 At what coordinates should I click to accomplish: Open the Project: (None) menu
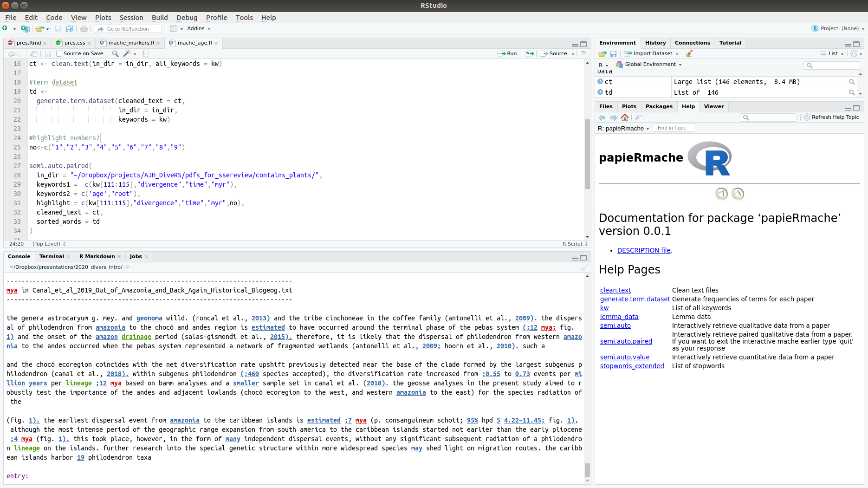(x=838, y=29)
